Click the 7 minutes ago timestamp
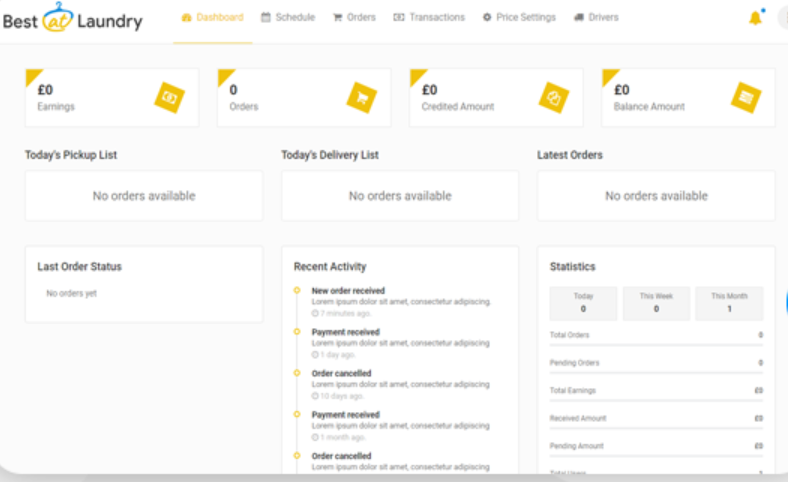The image size is (788, 482). tap(341, 313)
